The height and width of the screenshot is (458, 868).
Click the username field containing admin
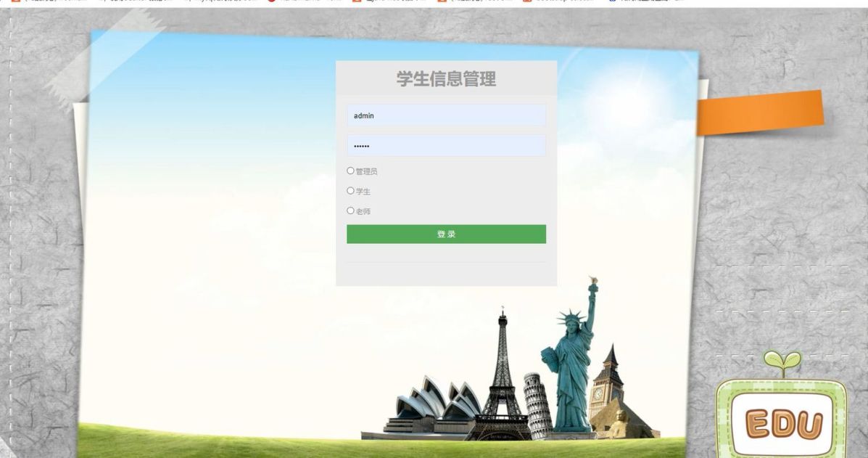coord(446,115)
